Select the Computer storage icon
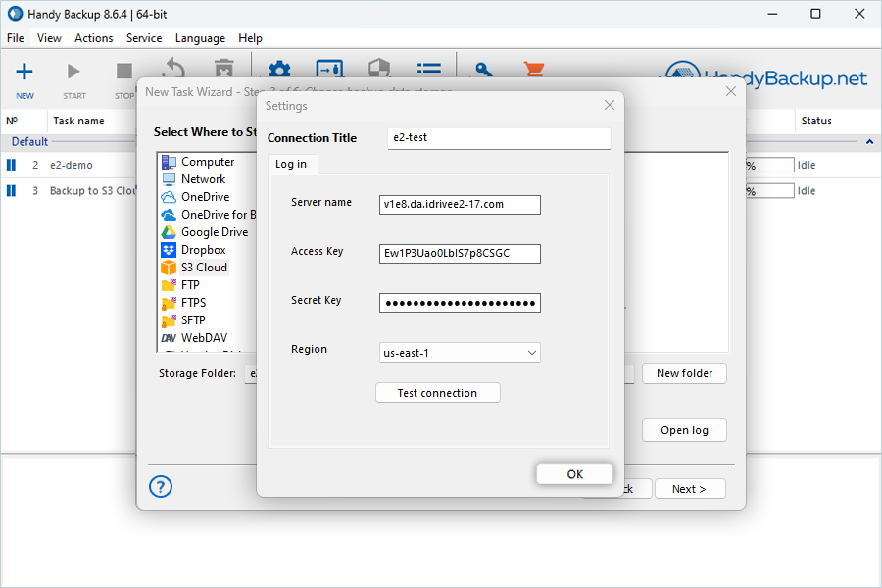The image size is (882, 588). tap(169, 162)
